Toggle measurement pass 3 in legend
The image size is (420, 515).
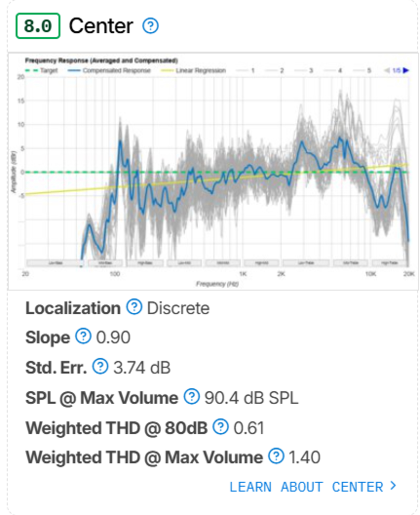tap(303, 71)
